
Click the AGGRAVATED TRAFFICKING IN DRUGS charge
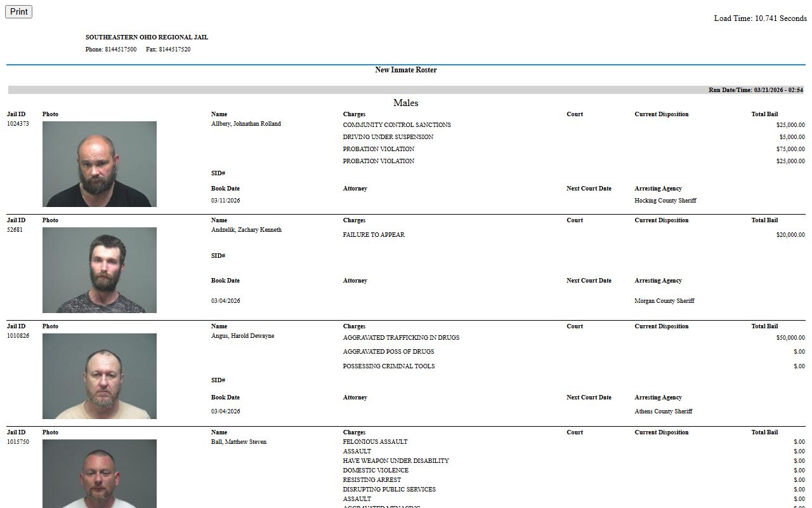coord(401,338)
